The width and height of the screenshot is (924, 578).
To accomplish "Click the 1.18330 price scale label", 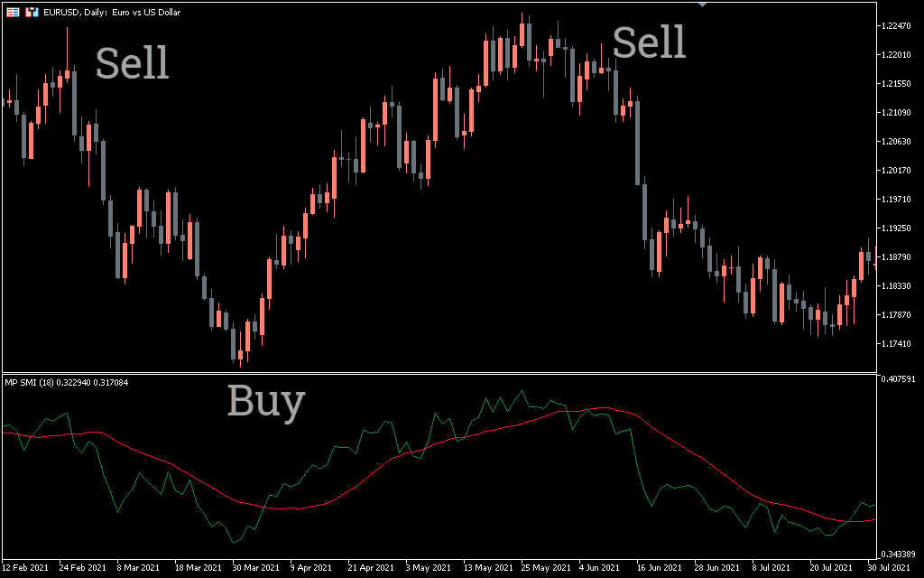I will 896,286.
